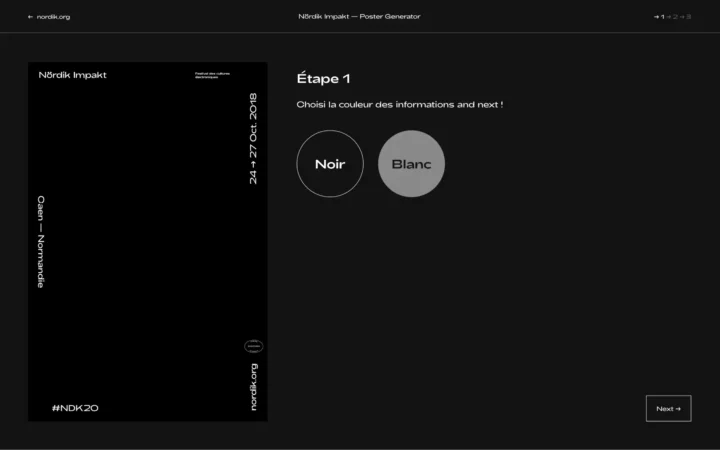Click the Nördik Impakt — Poster Generator title
Screen dimensions: 720x450
point(359,17)
